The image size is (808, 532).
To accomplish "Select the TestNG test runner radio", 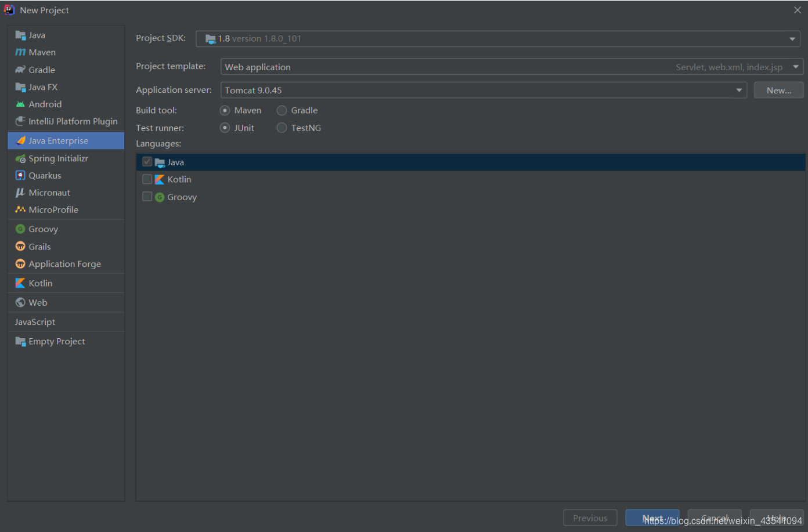I will tap(282, 128).
